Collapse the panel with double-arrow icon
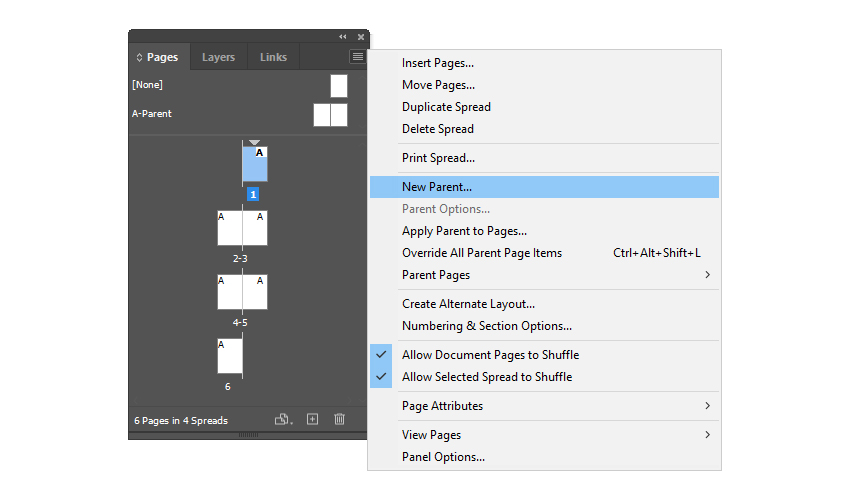This screenshot has height=500, width=850. 343,37
